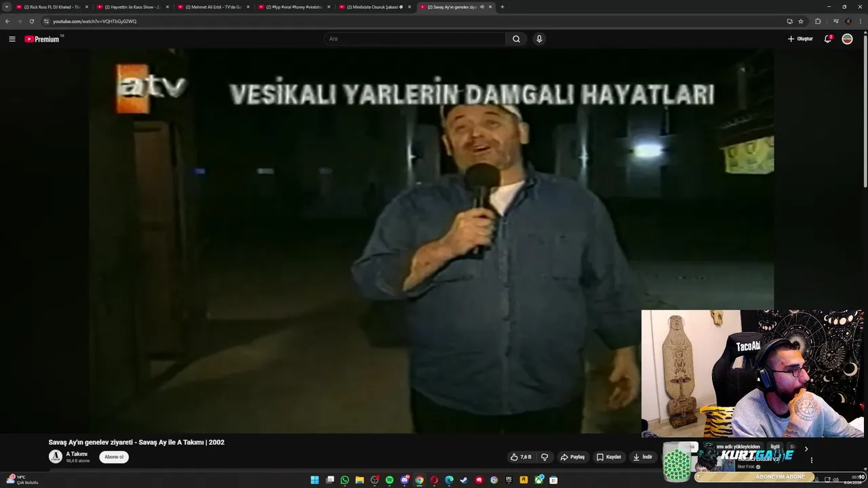The image size is (868, 488).
Task: Start voice search with the microphone
Action: pos(539,39)
